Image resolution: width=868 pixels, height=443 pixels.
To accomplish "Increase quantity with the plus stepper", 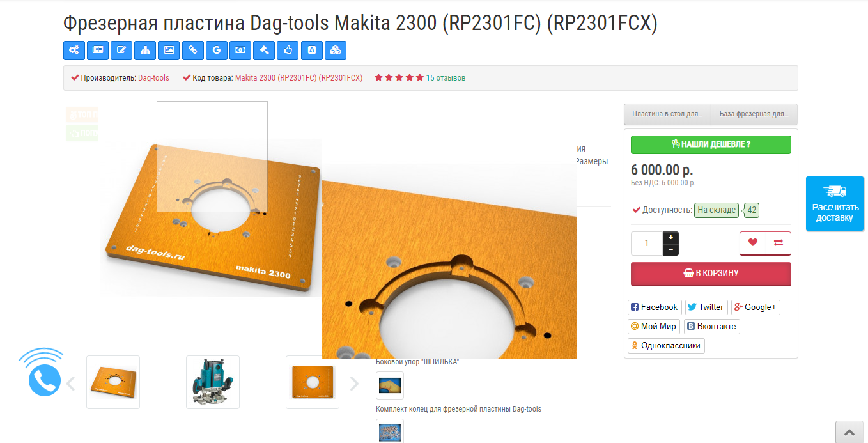I will click(670, 237).
